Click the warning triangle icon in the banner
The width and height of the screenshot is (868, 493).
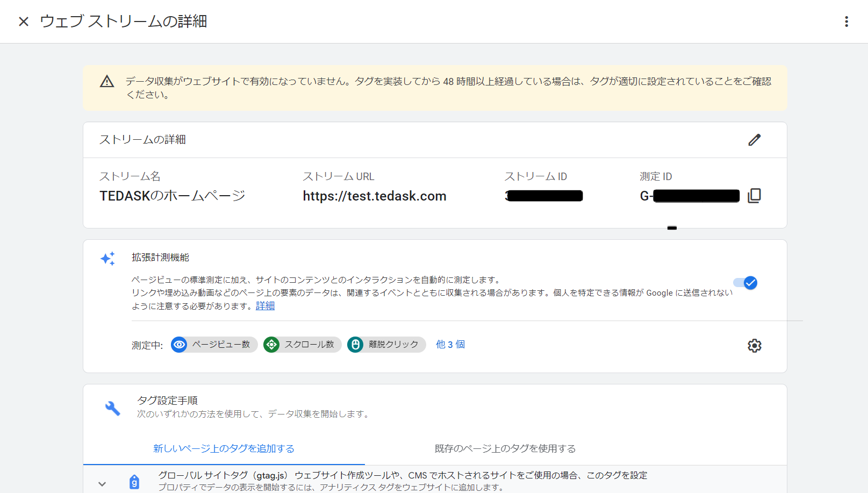click(x=107, y=82)
